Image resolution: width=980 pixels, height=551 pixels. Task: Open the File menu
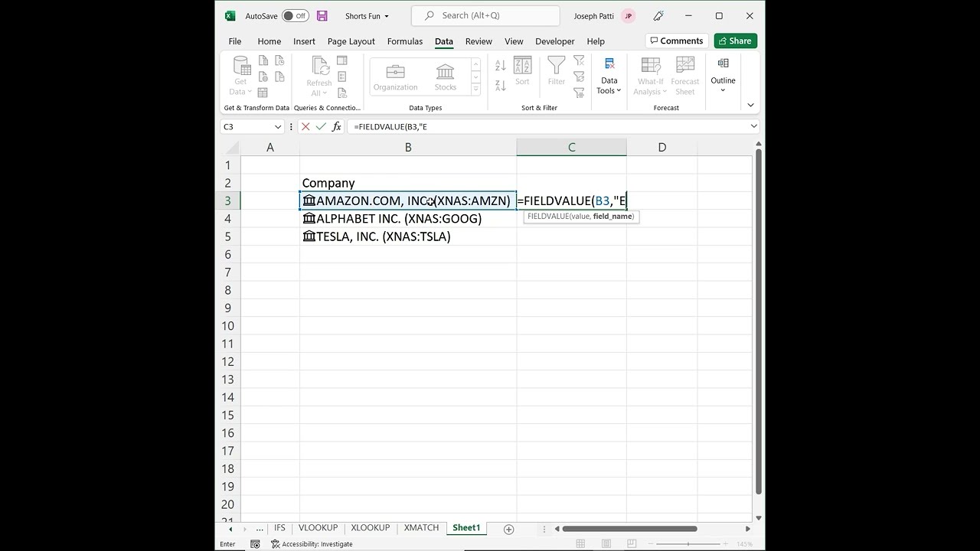click(235, 41)
